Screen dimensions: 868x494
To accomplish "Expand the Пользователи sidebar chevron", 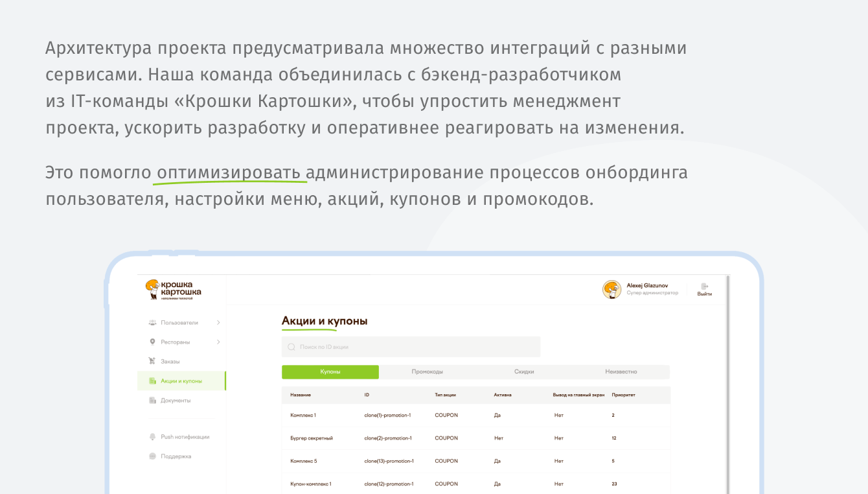I will [218, 322].
